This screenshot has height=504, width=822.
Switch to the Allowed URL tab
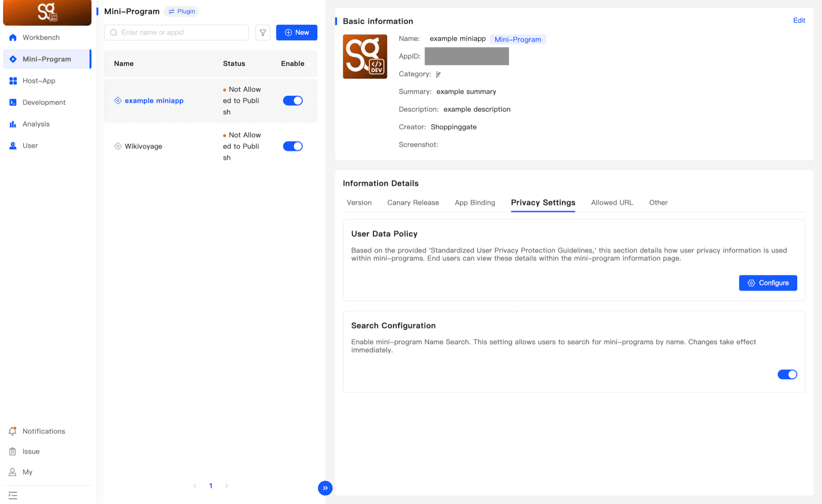(x=612, y=202)
